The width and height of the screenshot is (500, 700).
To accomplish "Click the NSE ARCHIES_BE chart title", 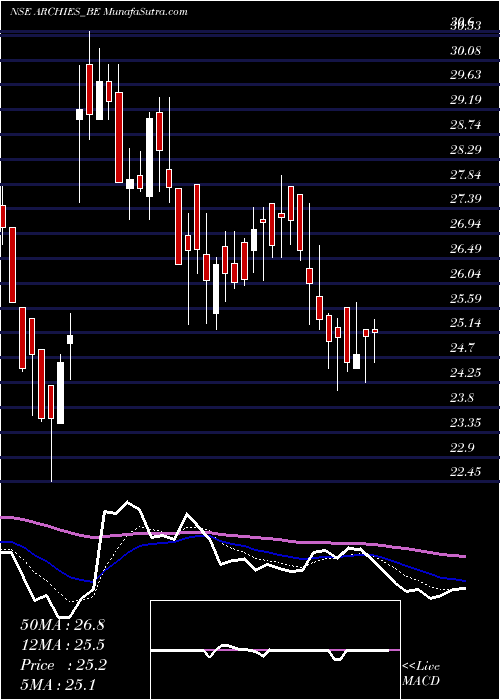I will 98,12.
